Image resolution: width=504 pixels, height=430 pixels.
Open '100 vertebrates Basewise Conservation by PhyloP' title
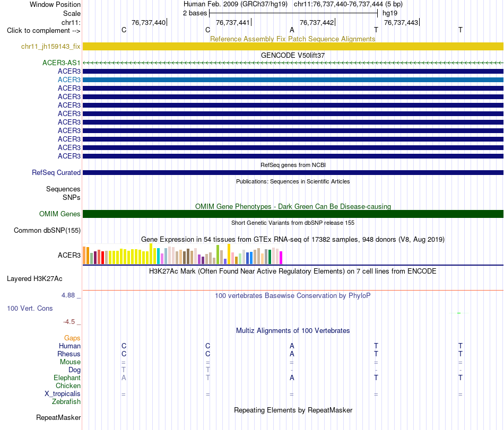(293, 295)
